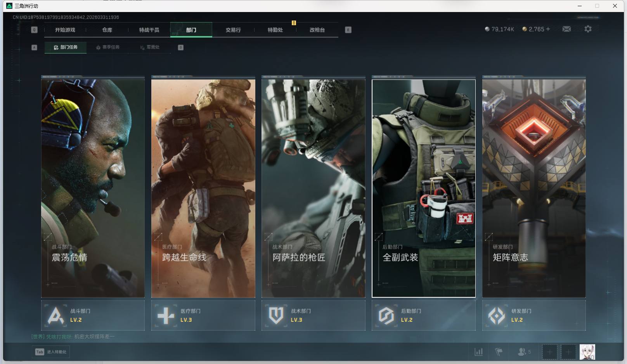Image resolution: width=627 pixels, height=364 pixels.
Task: Click the 后勤部门 hexagon emblem icon
Action: [x=386, y=316]
